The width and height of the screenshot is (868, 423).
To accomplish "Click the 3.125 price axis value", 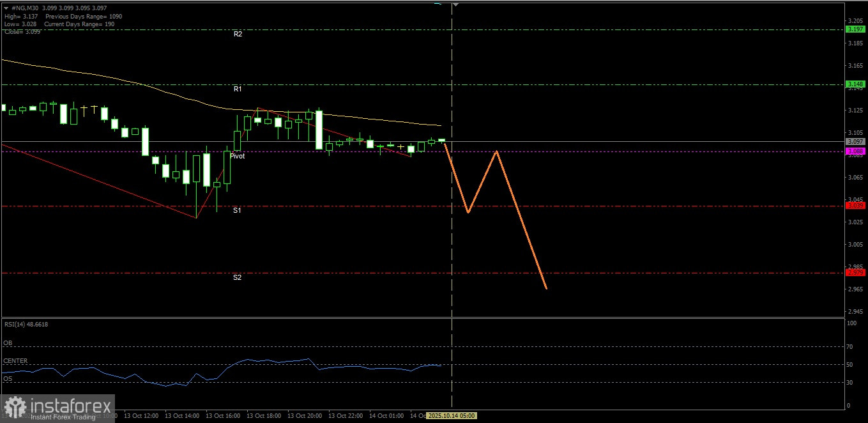I will [x=856, y=111].
